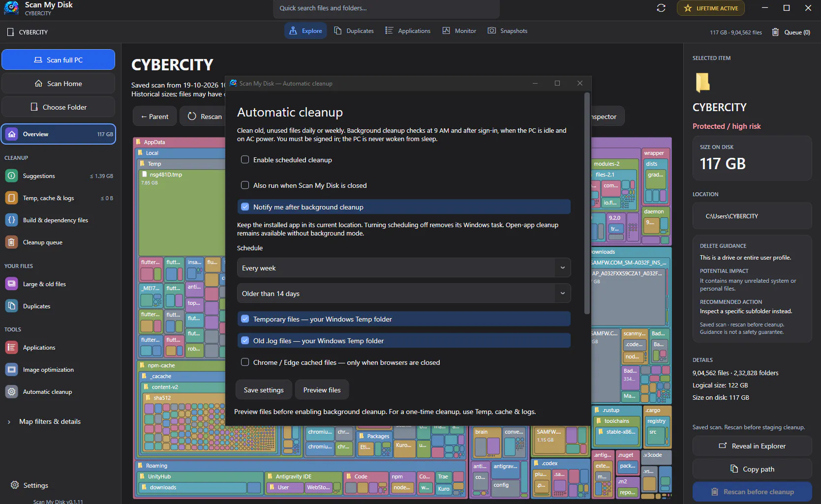Screen dimensions: 821x504
Task: Switch to the Duplicates tab
Action: pos(354,30)
